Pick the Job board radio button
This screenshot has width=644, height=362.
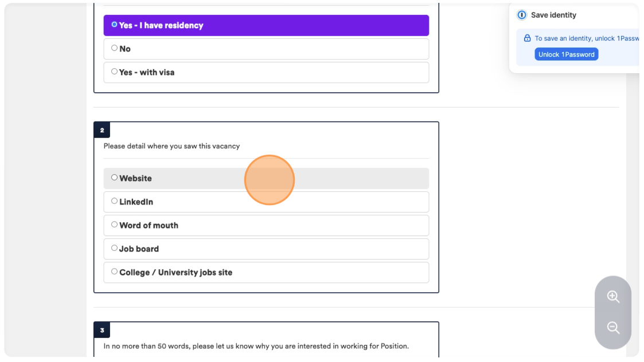coord(114,248)
